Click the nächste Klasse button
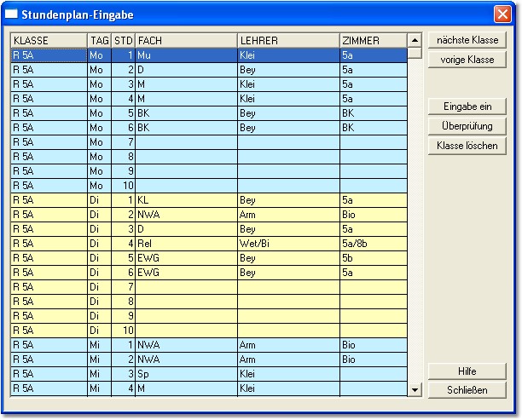Viewport: 522px width, 420px height. [467, 41]
